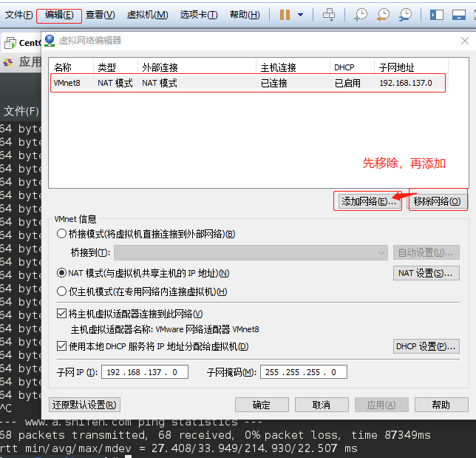Toggle 使用本地 DHCP 服务 checkbox
This screenshot has height=458, width=476.
pyautogui.click(x=61, y=346)
